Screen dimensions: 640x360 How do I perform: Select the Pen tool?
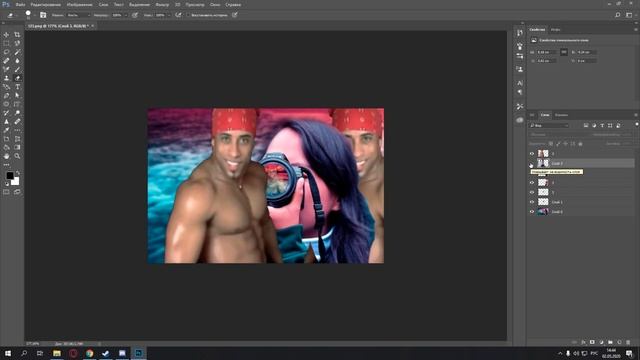click(6, 96)
